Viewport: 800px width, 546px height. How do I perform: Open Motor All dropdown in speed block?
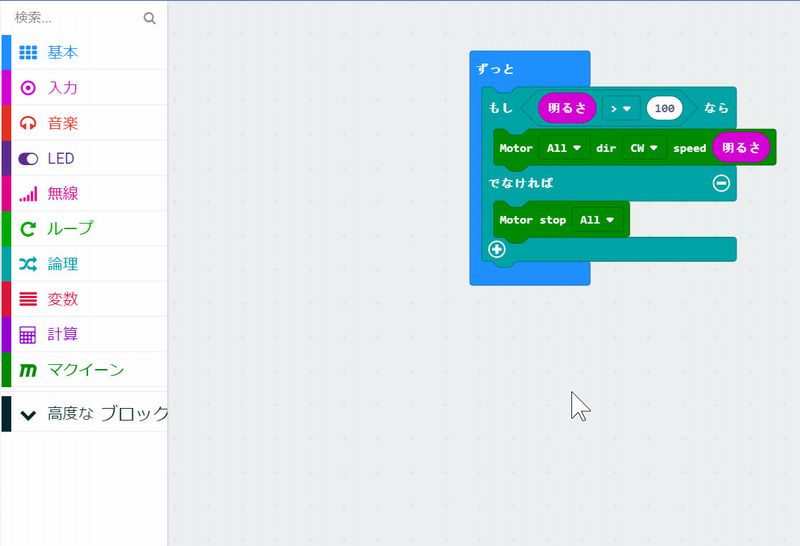563,148
